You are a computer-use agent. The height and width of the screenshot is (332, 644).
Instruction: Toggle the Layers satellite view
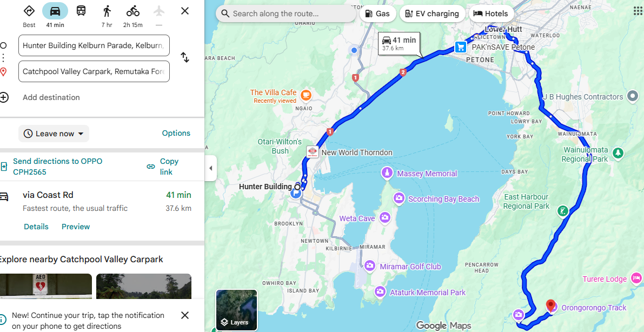tap(236, 310)
